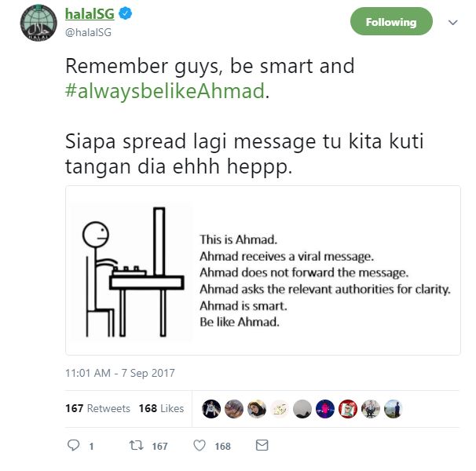Expand the tweet options chevron
Image resolution: width=476 pixels, height=471 pixels.
click(453, 23)
